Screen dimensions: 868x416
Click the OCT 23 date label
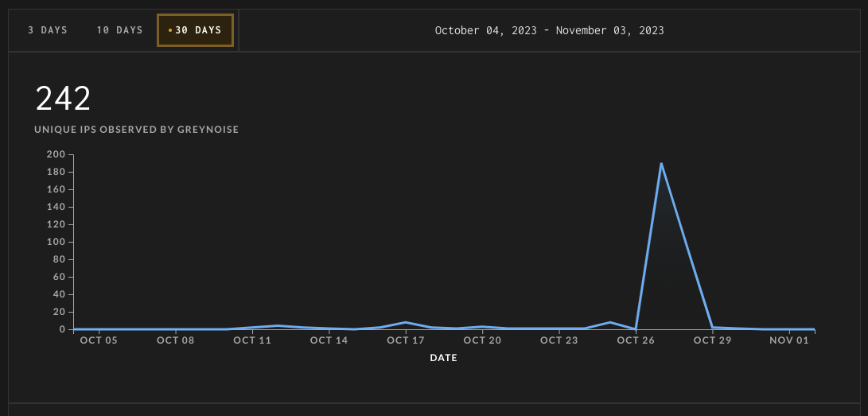pos(559,340)
